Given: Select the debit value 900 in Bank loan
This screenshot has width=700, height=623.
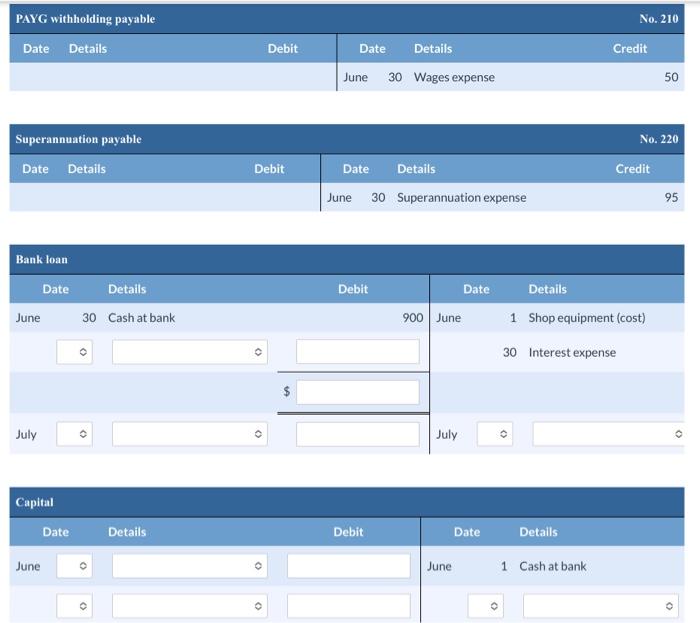Looking at the screenshot, I should point(412,318).
